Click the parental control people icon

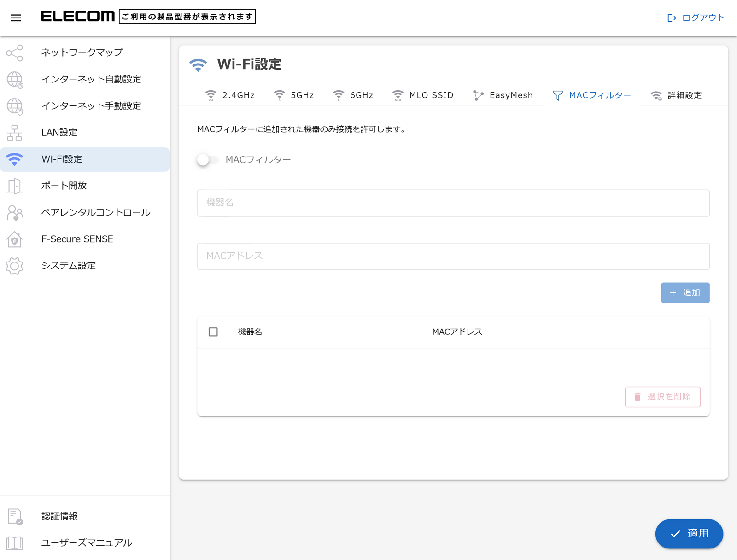(15, 213)
